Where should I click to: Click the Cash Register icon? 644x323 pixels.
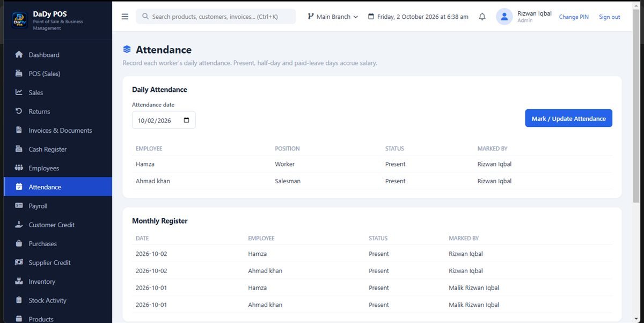(x=19, y=149)
